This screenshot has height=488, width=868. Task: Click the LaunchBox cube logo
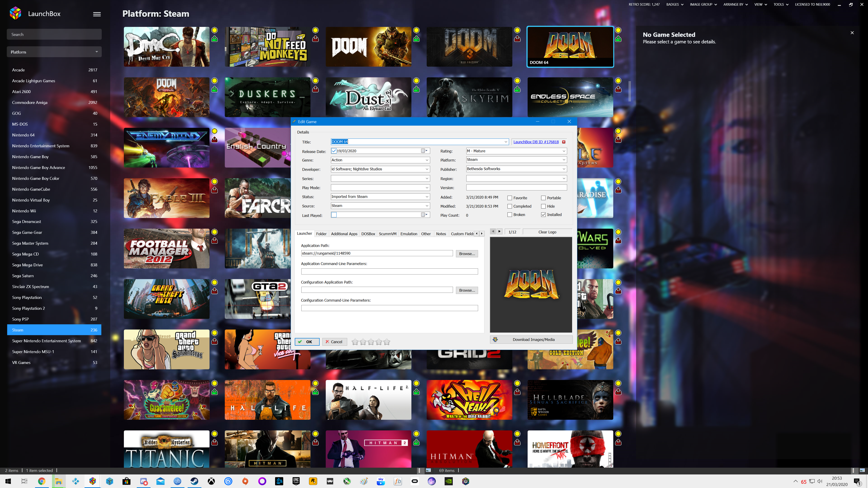tap(16, 13)
